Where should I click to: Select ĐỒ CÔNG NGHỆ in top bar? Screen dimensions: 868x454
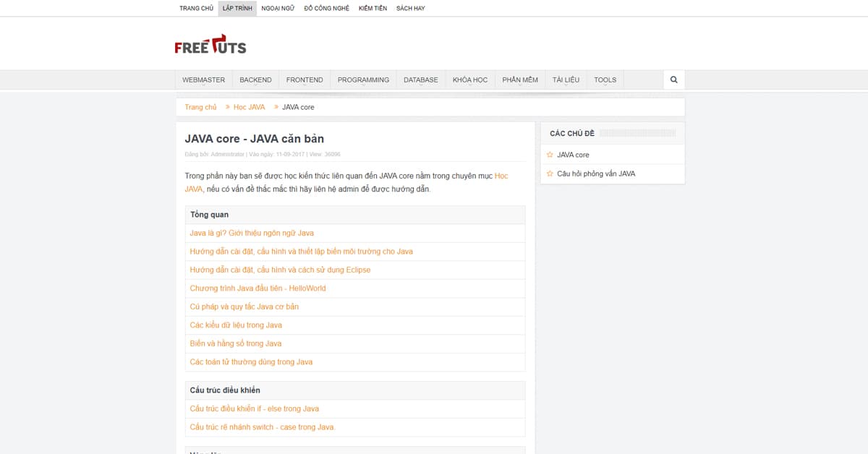(326, 8)
